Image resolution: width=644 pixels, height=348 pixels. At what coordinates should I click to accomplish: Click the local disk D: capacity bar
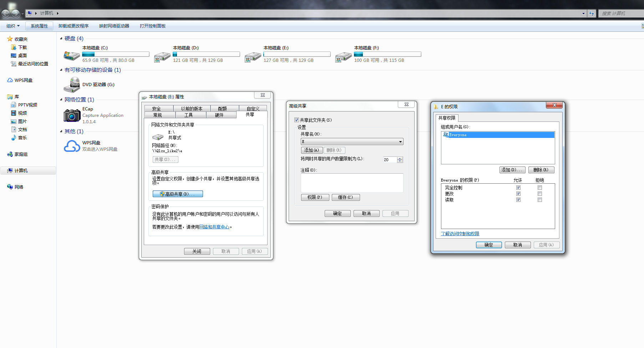click(x=206, y=54)
